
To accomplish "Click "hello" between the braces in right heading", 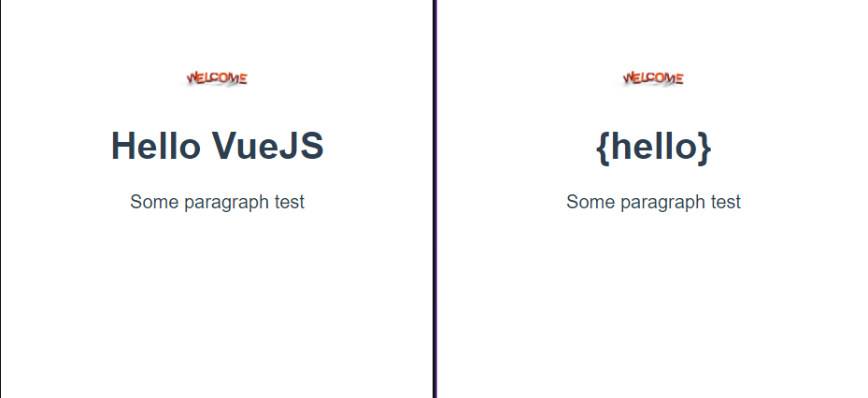I will 653,147.
